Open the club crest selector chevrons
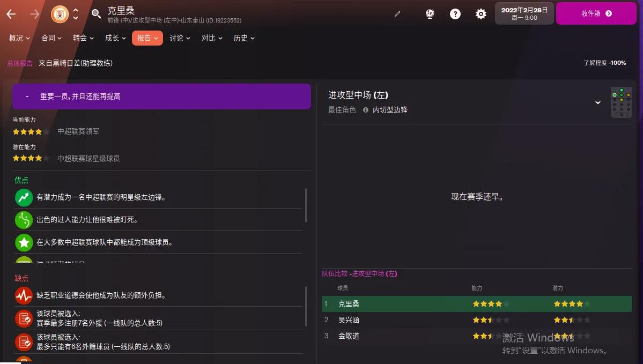The image size is (643, 364). point(76,13)
